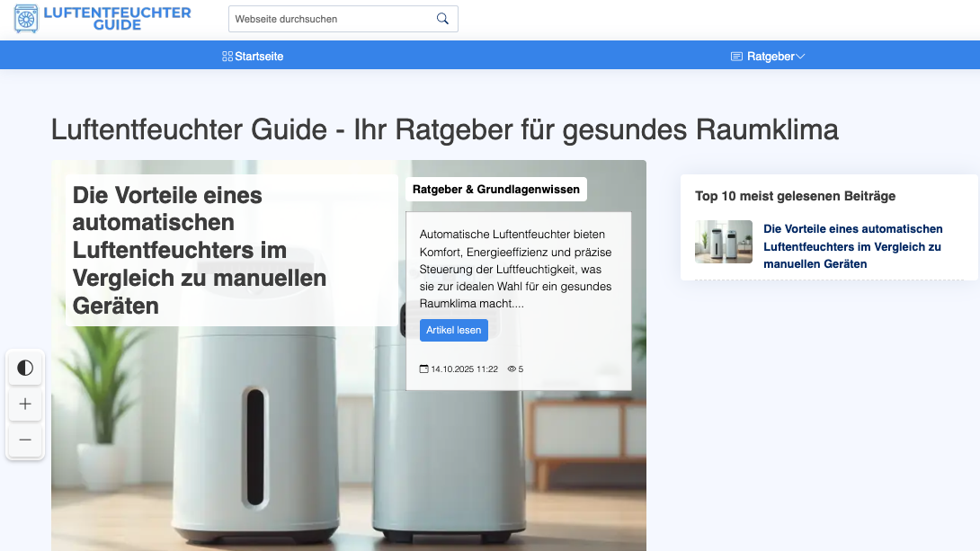Image resolution: width=980 pixels, height=551 pixels.
Task: Open the Top 10 sidebar article title link
Action: coord(852,246)
